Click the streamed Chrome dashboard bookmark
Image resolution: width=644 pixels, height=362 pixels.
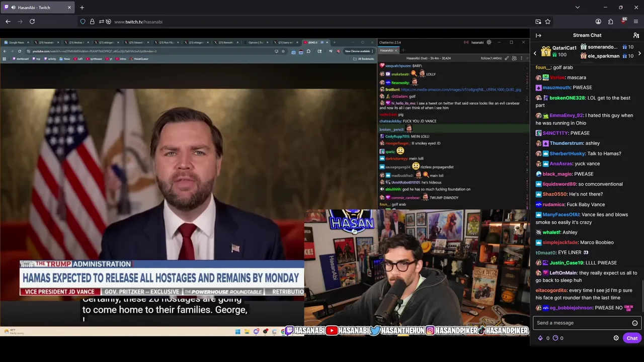21,59
